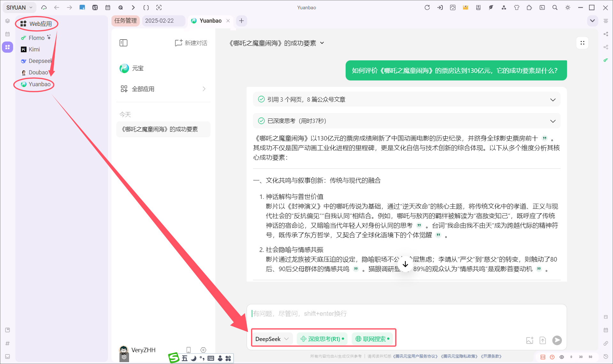The height and width of the screenshot is (364, 613).
Task: Toggle the appearance mode sun icon
Action: click(x=568, y=7)
